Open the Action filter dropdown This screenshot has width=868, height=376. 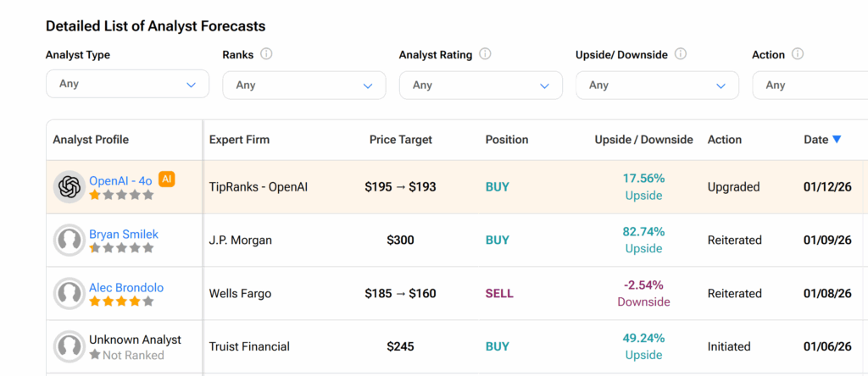(x=810, y=85)
